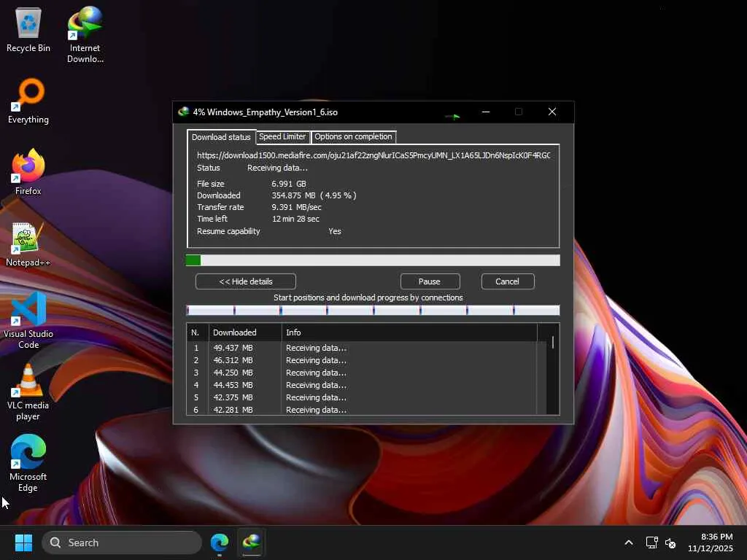Switch to the Speed Limiter tab
Screen dimensions: 747x560
(282, 137)
